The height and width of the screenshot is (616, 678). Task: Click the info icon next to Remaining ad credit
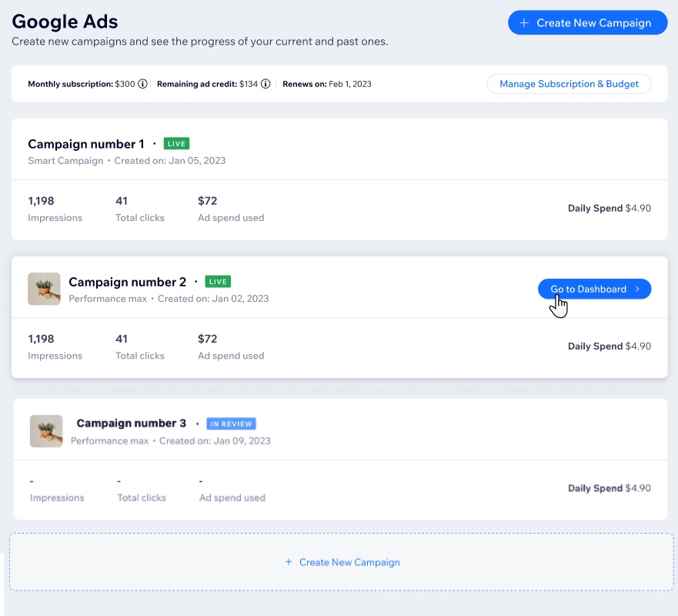point(266,84)
